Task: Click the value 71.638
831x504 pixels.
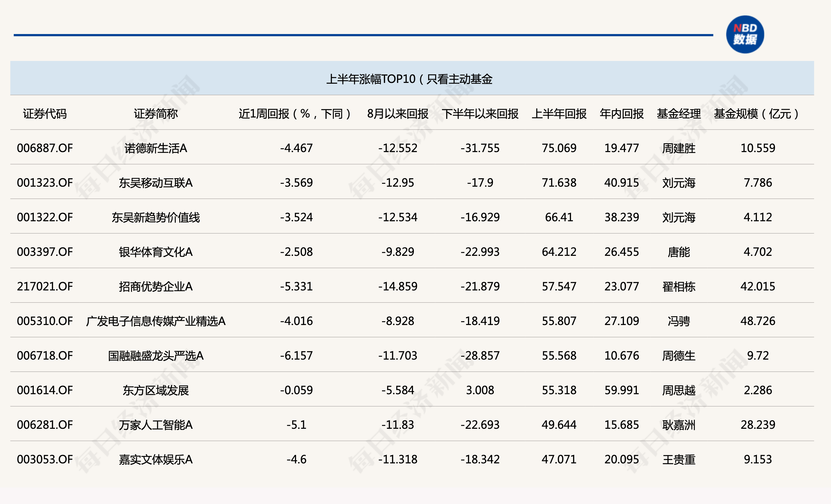Action: (559, 183)
